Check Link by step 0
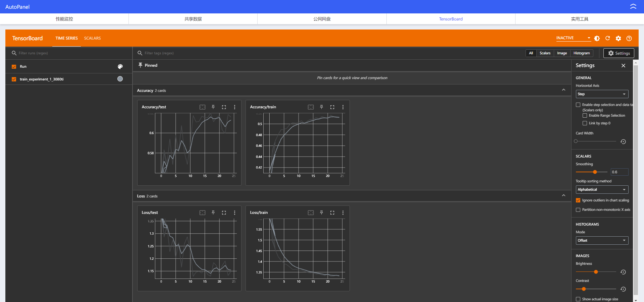The image size is (644, 302). point(585,123)
